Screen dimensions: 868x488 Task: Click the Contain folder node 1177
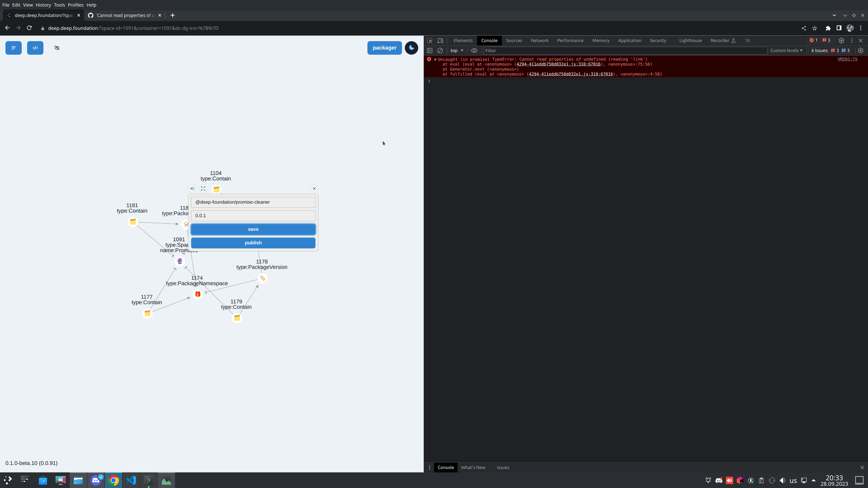click(x=147, y=313)
